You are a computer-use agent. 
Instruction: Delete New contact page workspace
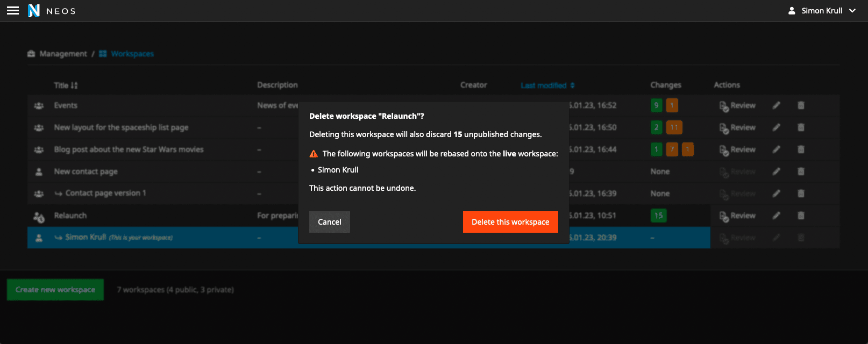[801, 171]
